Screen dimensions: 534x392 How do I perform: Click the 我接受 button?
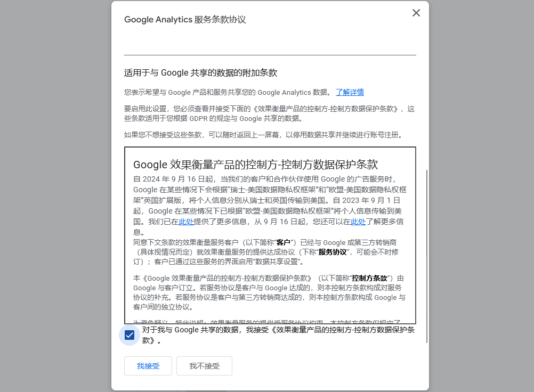(x=148, y=366)
